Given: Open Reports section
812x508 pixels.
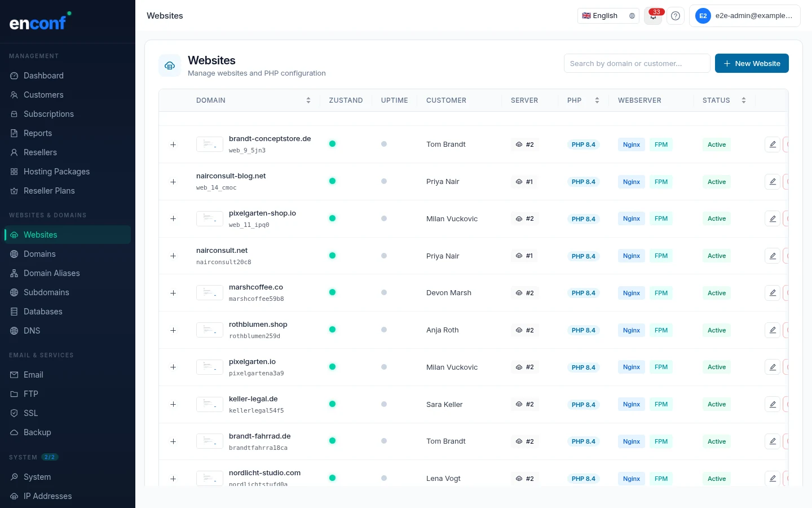Looking at the screenshot, I should [68, 133].
